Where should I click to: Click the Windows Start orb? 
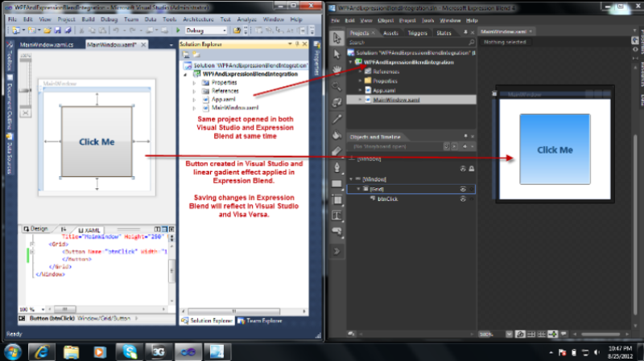(x=13, y=351)
